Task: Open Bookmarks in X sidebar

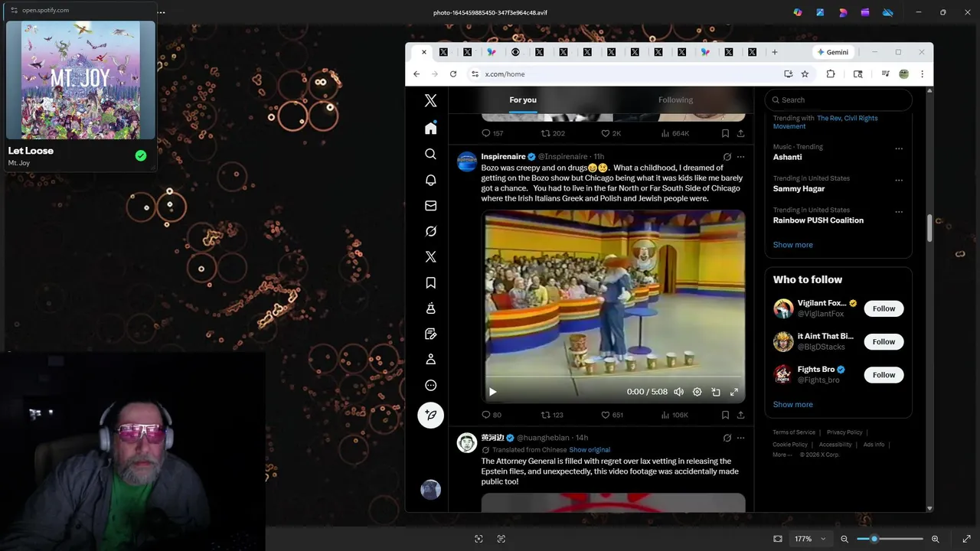Action: pyautogui.click(x=430, y=282)
